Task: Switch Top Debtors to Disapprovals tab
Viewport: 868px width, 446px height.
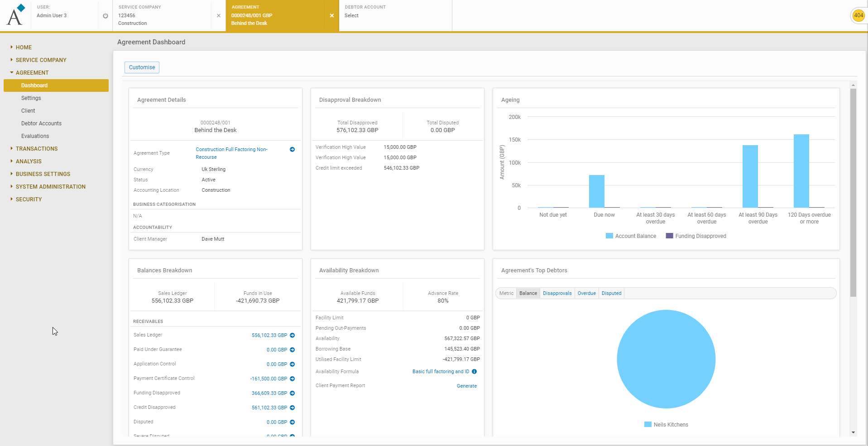Action: pos(557,293)
